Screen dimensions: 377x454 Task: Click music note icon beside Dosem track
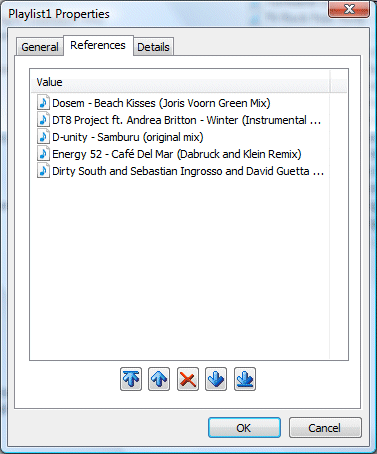[43, 103]
